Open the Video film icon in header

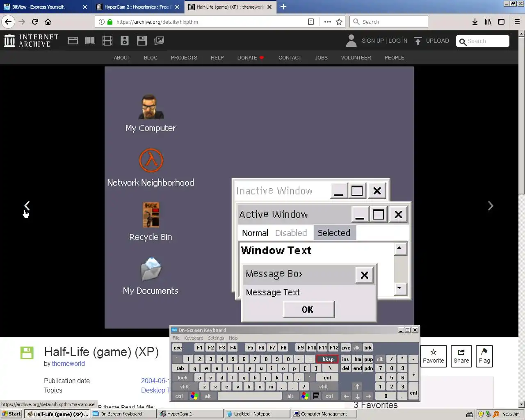click(x=107, y=41)
